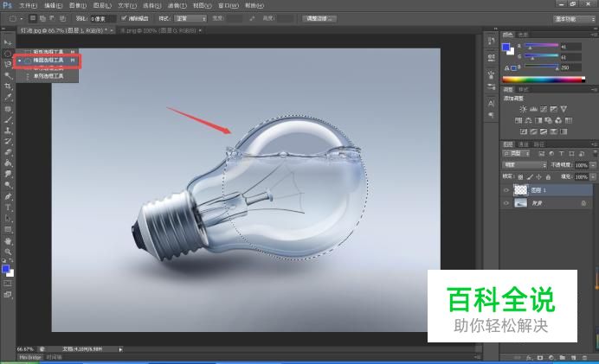The height and width of the screenshot is (364, 599).
Task: Click the Exposure adjustment icon
Action: (x=553, y=109)
